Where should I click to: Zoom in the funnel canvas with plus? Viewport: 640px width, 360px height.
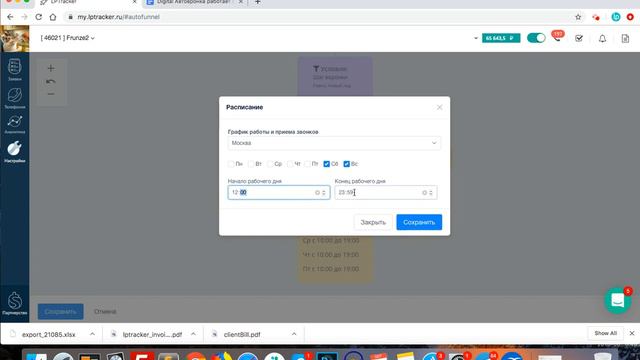pos(51,68)
